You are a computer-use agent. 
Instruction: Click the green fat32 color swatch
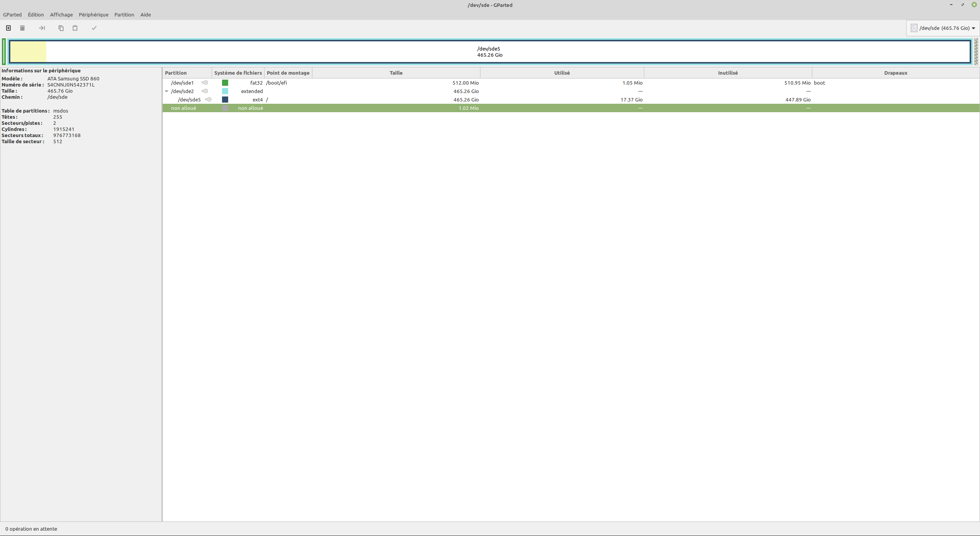[225, 83]
